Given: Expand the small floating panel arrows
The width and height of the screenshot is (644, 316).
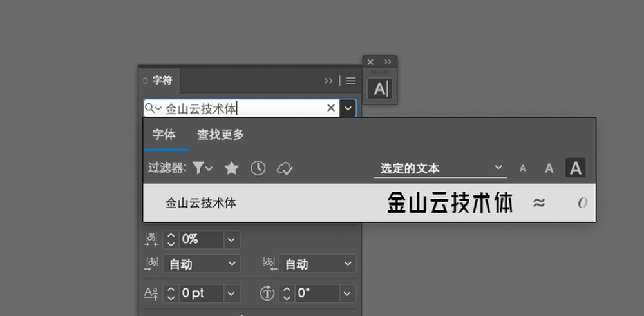Looking at the screenshot, I should pyautogui.click(x=388, y=62).
